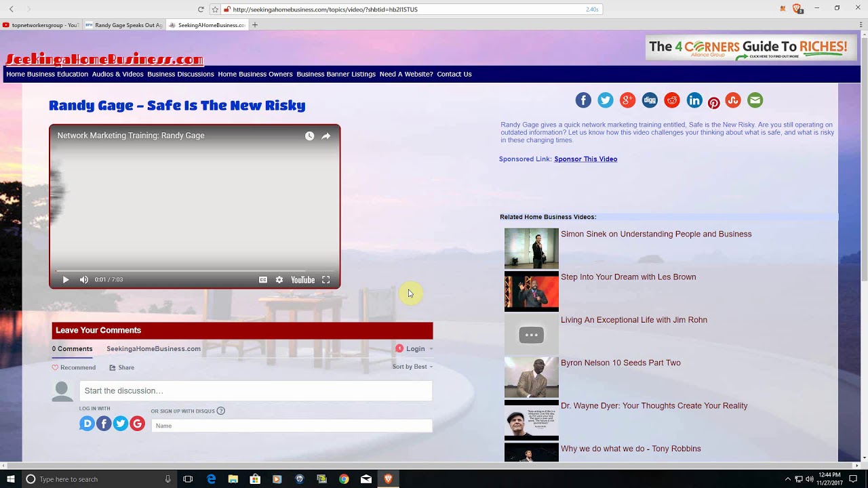Viewport: 868px width, 488px height.
Task: Open Dr. Wayne Dyer thoughts video link
Action: [654, 405]
